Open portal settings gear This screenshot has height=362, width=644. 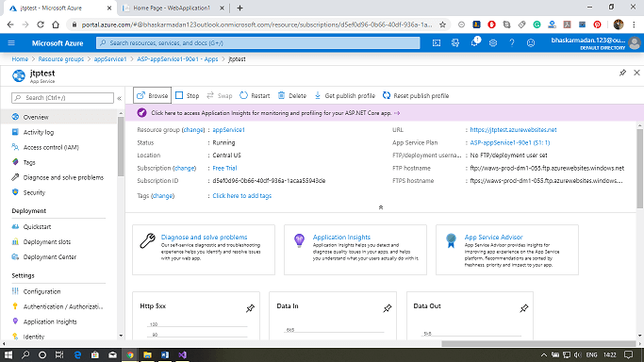tap(493, 42)
